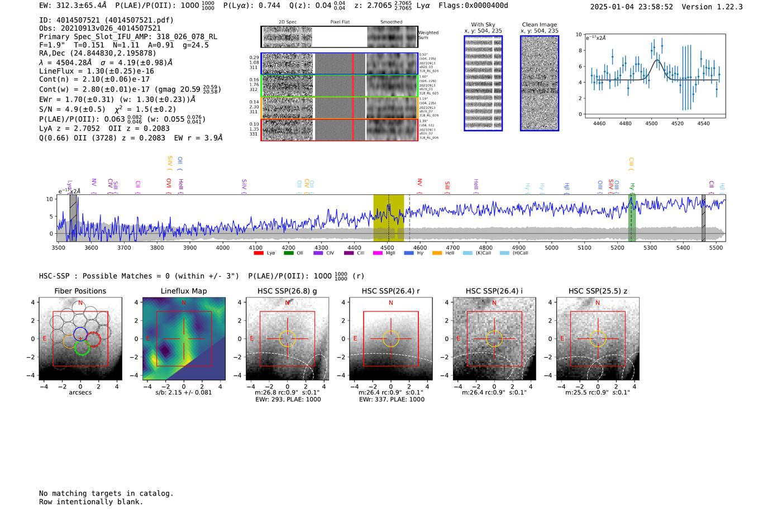The width and height of the screenshot is (782, 532).
Task: Click the Flags:0x0000400d header text
Action: [473, 6]
